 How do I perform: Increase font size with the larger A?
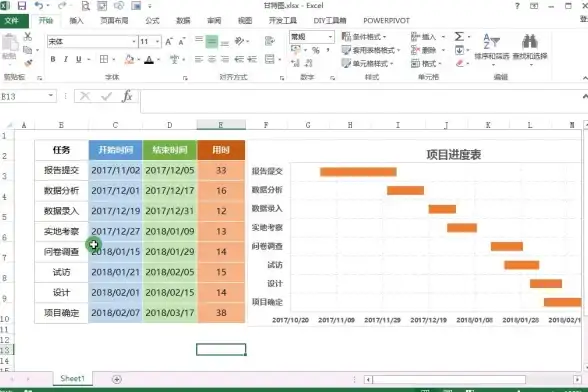169,41
